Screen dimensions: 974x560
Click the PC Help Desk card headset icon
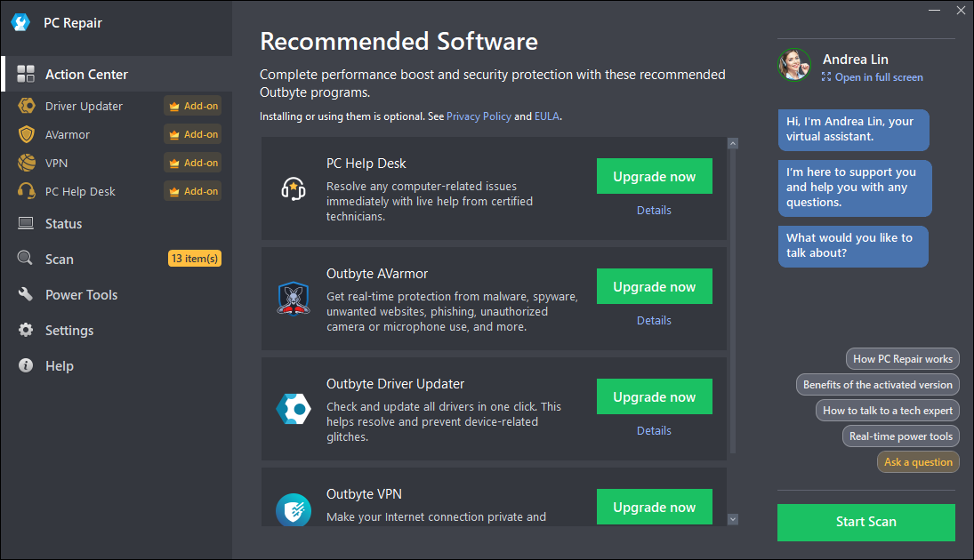click(x=294, y=188)
